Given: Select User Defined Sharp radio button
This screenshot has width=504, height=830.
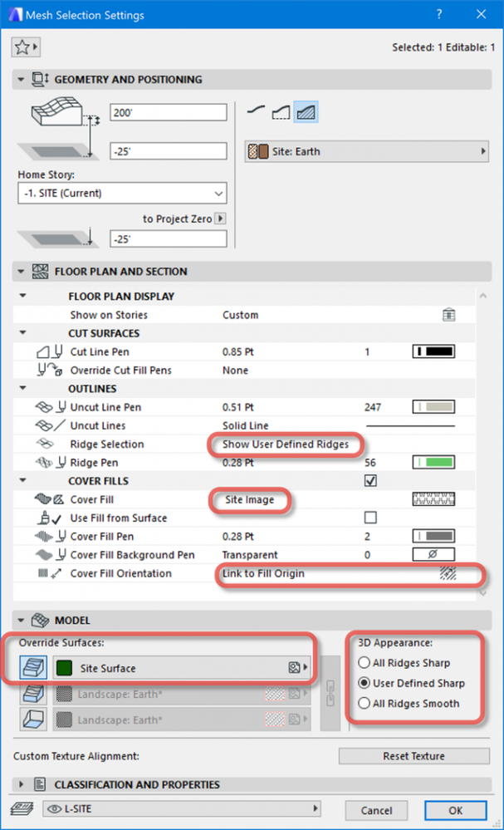Looking at the screenshot, I should (364, 683).
